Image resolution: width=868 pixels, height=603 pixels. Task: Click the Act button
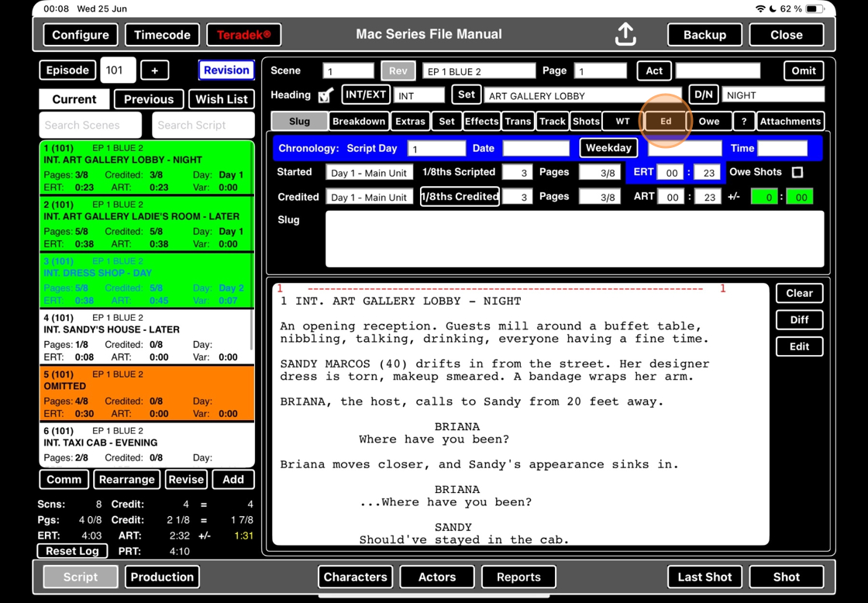pos(654,71)
